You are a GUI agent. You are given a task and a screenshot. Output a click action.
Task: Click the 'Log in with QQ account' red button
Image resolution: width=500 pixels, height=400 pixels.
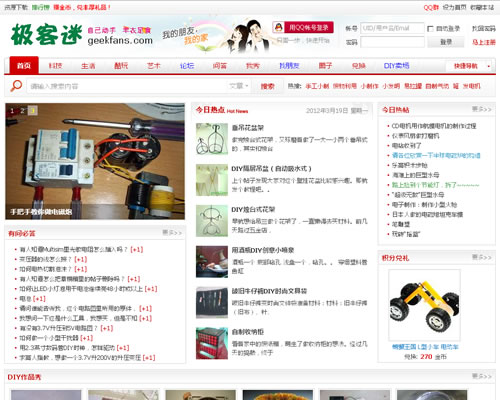click(308, 27)
